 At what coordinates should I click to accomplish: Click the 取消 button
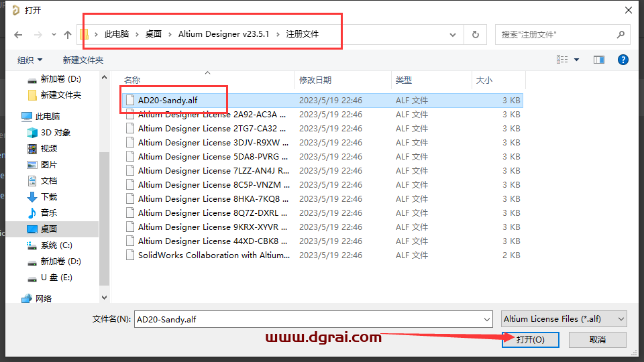598,340
